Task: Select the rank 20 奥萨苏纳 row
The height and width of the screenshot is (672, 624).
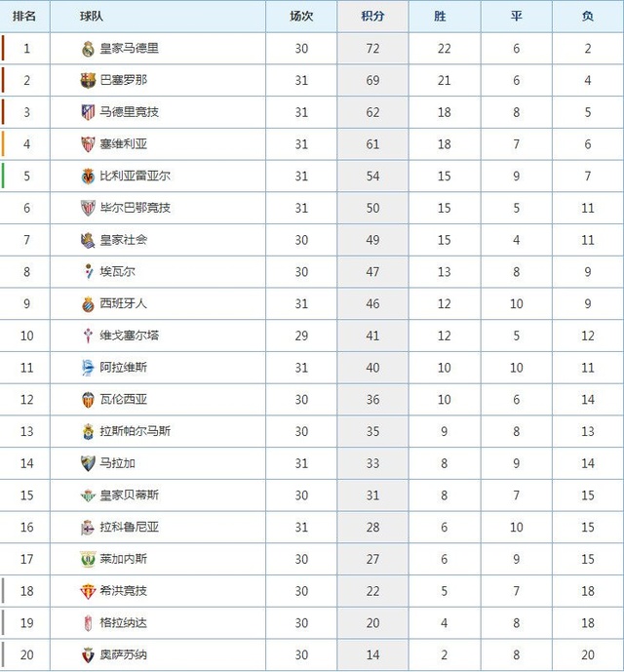Action: tap(312, 654)
